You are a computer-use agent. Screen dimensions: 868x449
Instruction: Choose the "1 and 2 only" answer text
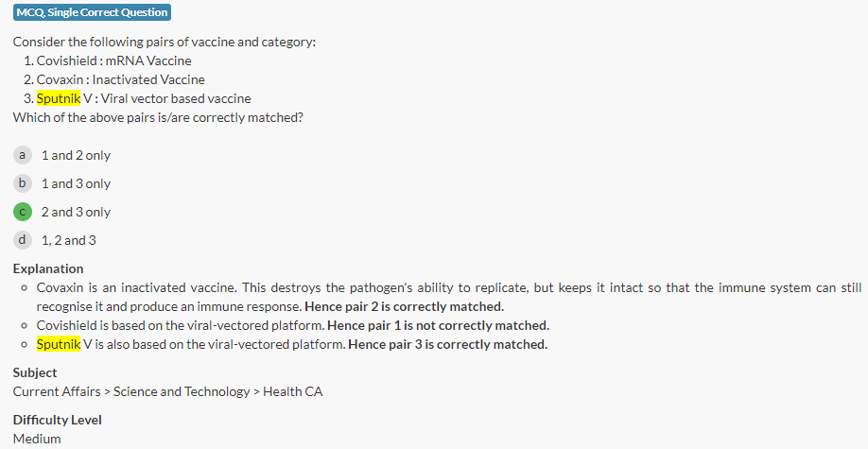76,155
